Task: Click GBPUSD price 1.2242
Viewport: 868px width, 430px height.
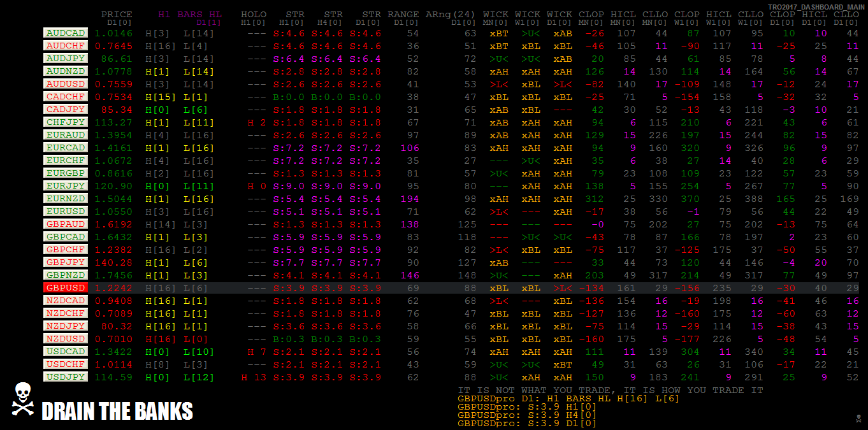Action: (113, 288)
